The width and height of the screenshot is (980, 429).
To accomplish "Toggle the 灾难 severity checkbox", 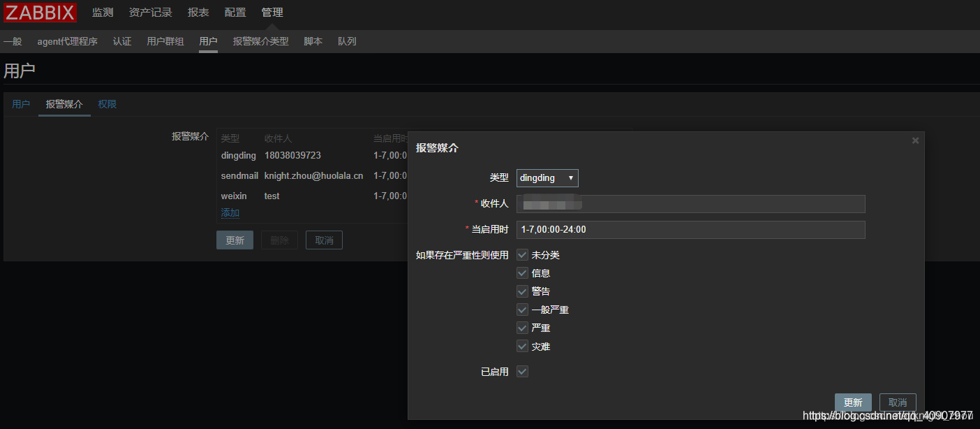I will [522, 347].
